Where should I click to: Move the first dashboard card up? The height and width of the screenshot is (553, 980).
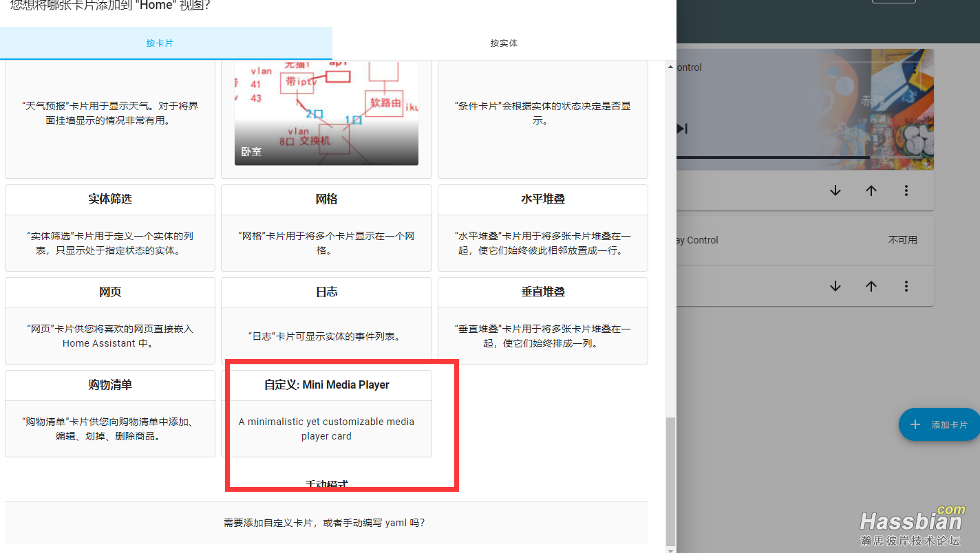(871, 191)
